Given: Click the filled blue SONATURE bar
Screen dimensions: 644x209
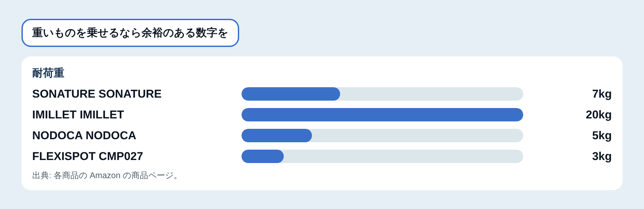Looking at the screenshot, I should click(291, 94).
